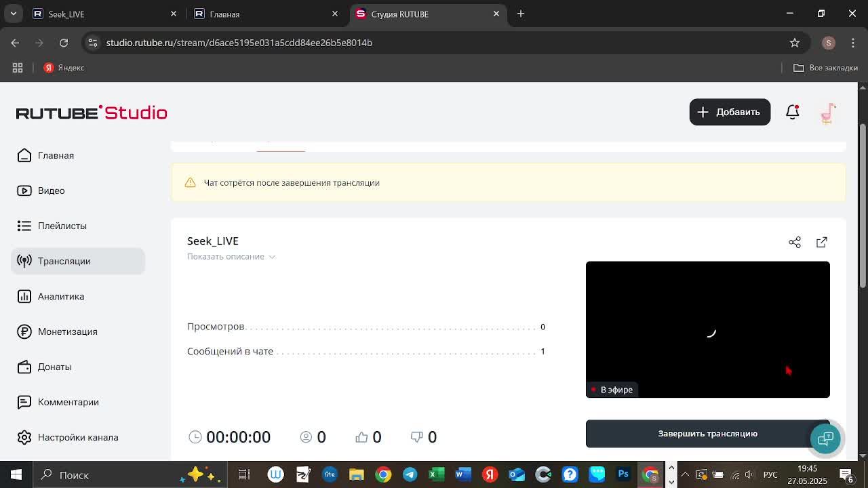Open the support chat widget

tap(825, 439)
